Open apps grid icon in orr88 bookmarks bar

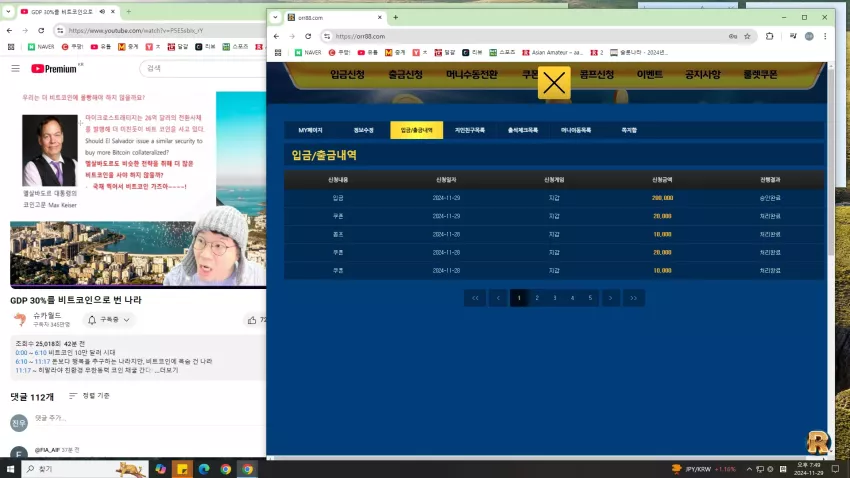click(x=278, y=53)
